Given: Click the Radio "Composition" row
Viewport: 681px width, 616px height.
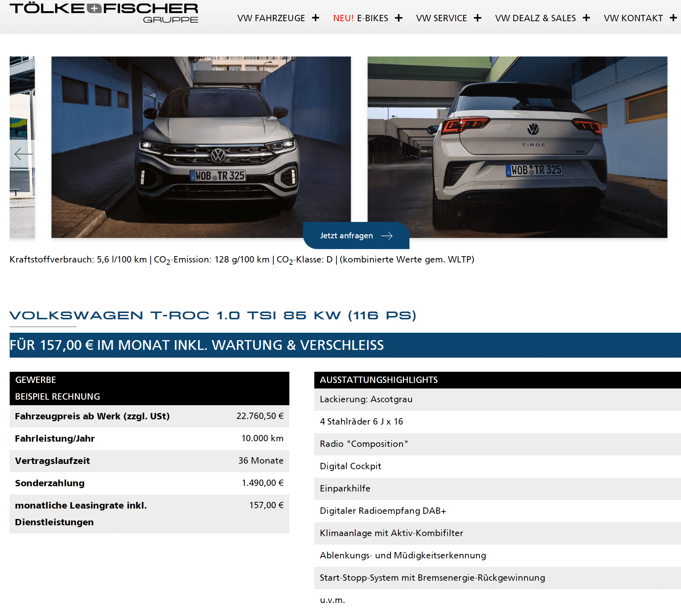Looking at the screenshot, I should (x=498, y=444).
